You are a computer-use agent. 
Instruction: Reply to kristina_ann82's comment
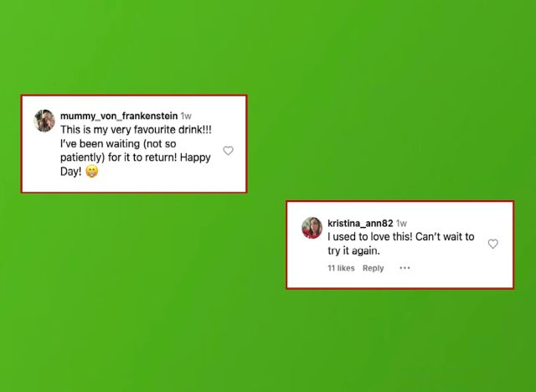tap(373, 268)
